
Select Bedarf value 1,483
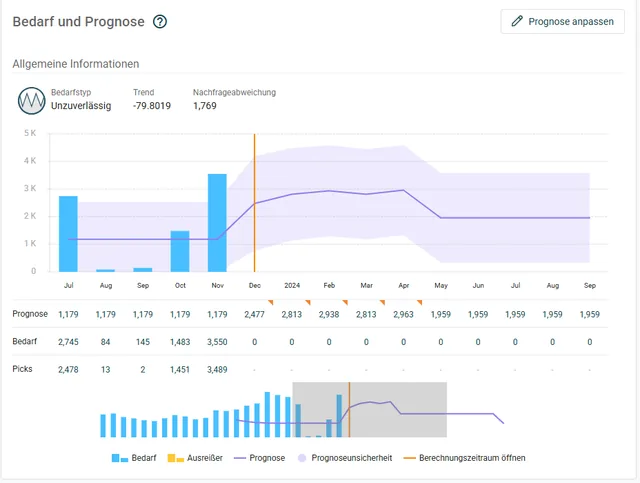click(180, 342)
